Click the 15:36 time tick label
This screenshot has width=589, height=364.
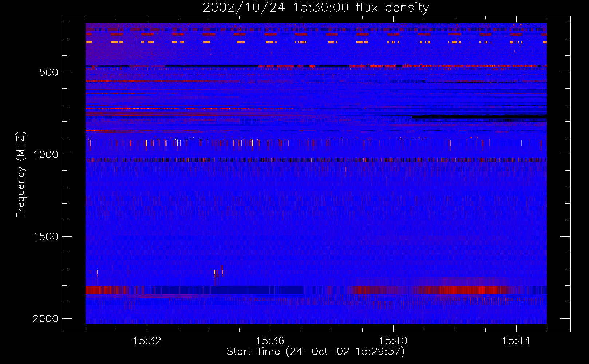[270, 341]
